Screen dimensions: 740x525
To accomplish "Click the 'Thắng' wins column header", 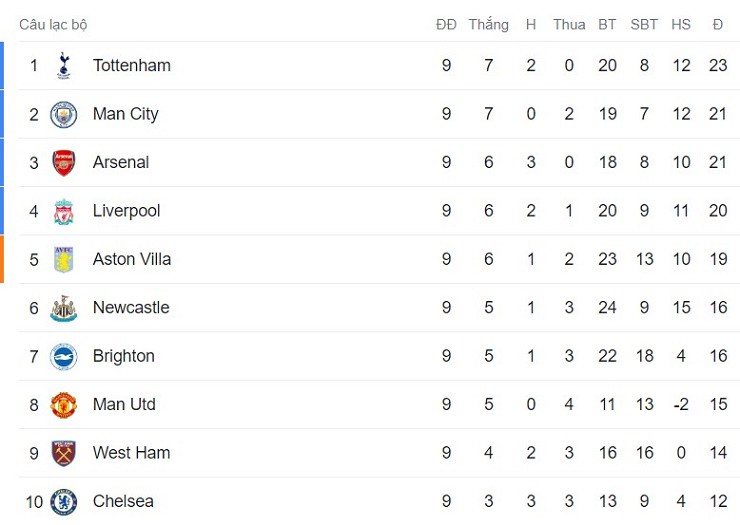I will coord(488,25).
